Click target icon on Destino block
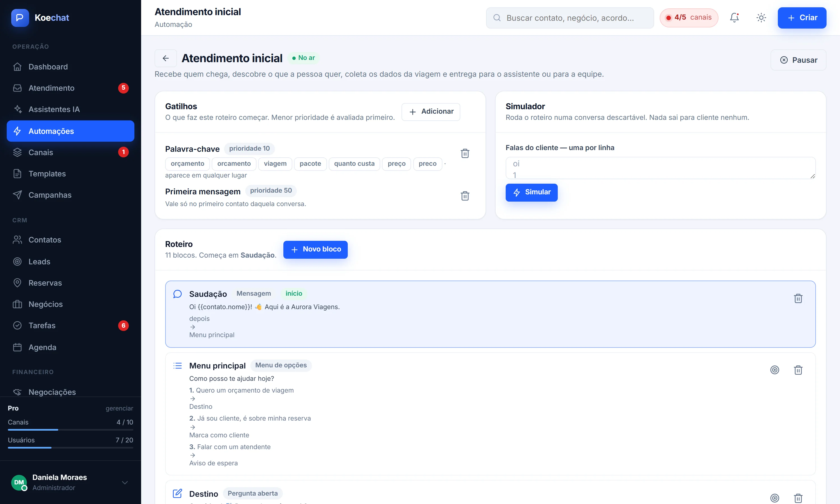840x504 pixels. pos(774,498)
